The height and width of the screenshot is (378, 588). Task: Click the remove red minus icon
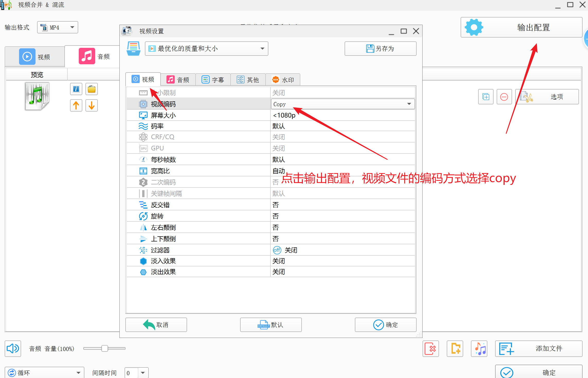click(x=504, y=97)
